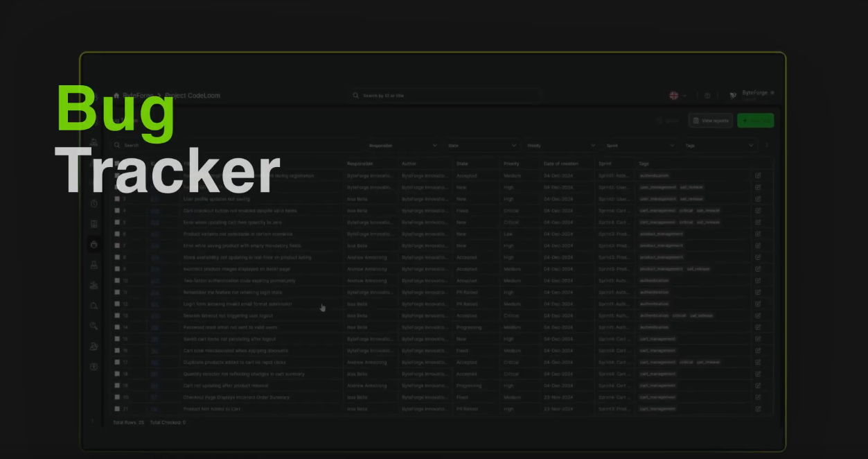Open the three-dot filter options menu

pos(767,146)
